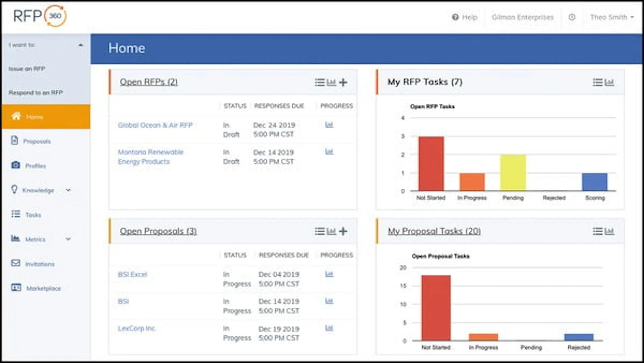Open list view for My RFP Tasks

598,82
